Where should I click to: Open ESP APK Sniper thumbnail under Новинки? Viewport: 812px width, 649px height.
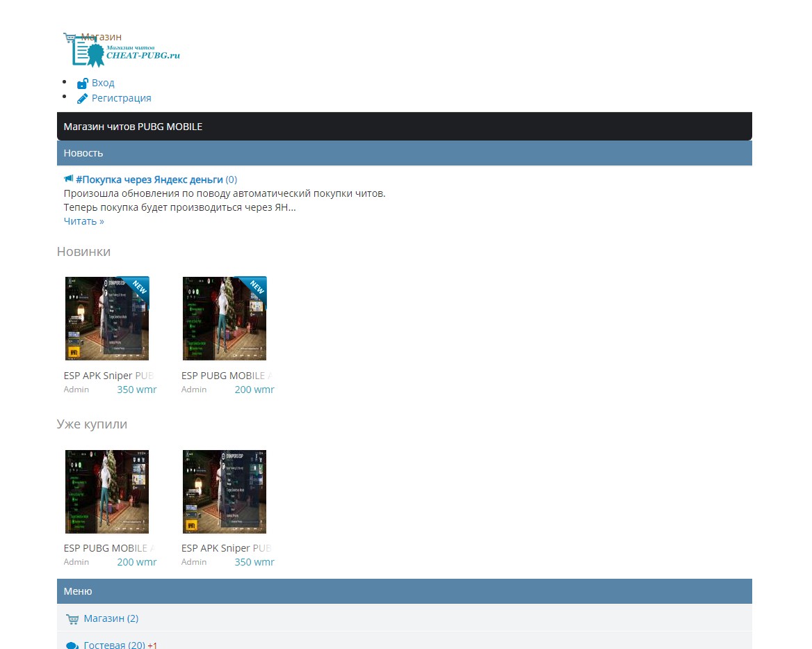click(107, 319)
